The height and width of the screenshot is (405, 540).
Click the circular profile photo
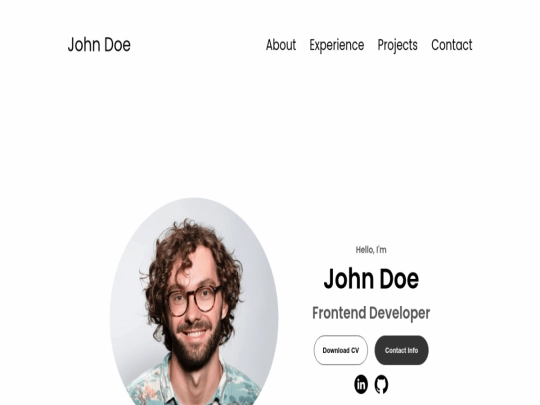(x=194, y=302)
